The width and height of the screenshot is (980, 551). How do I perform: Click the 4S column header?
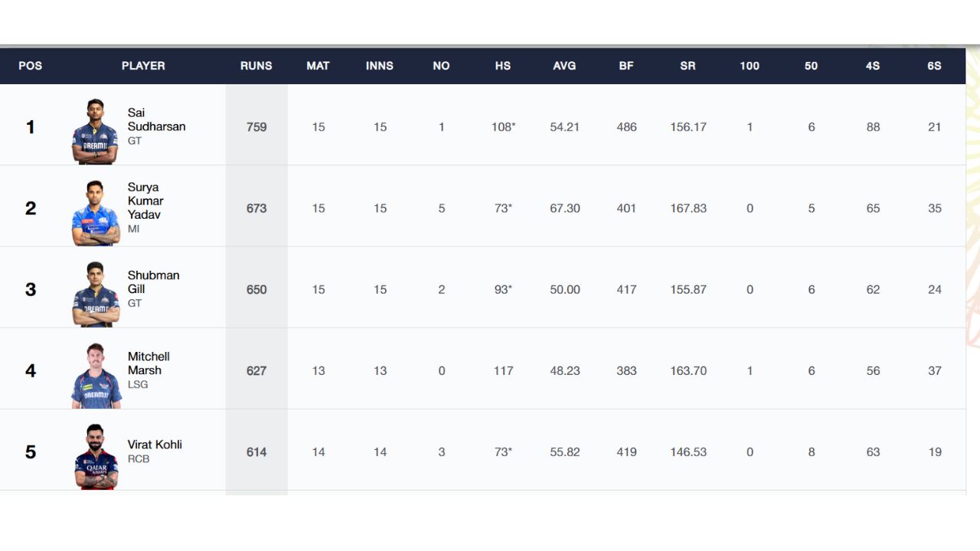click(x=873, y=66)
